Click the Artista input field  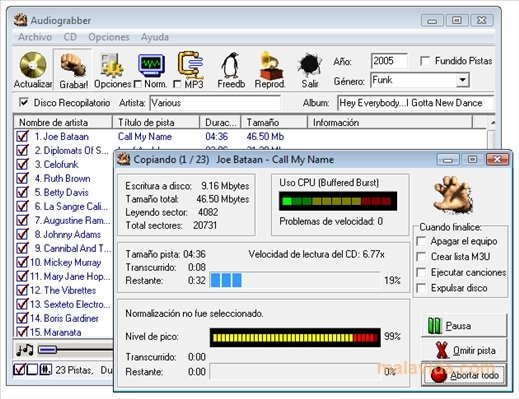[x=215, y=103]
